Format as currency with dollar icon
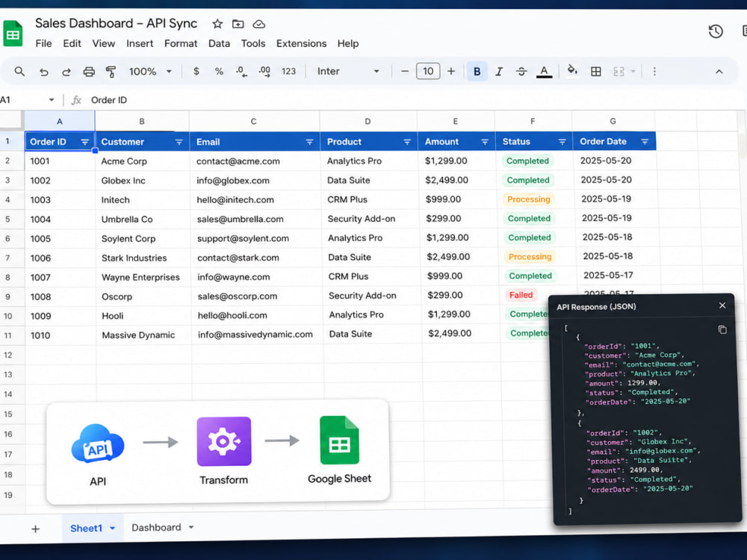Viewport: 747px width, 560px height. [x=196, y=72]
